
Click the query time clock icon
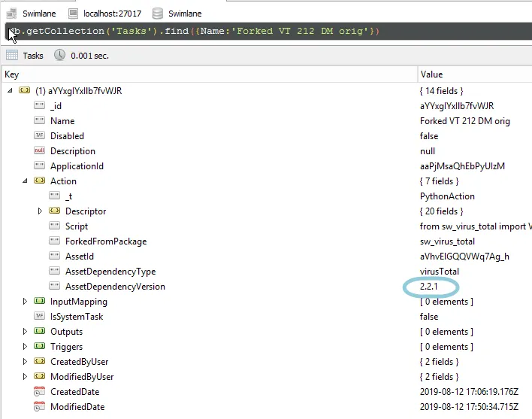pos(59,55)
